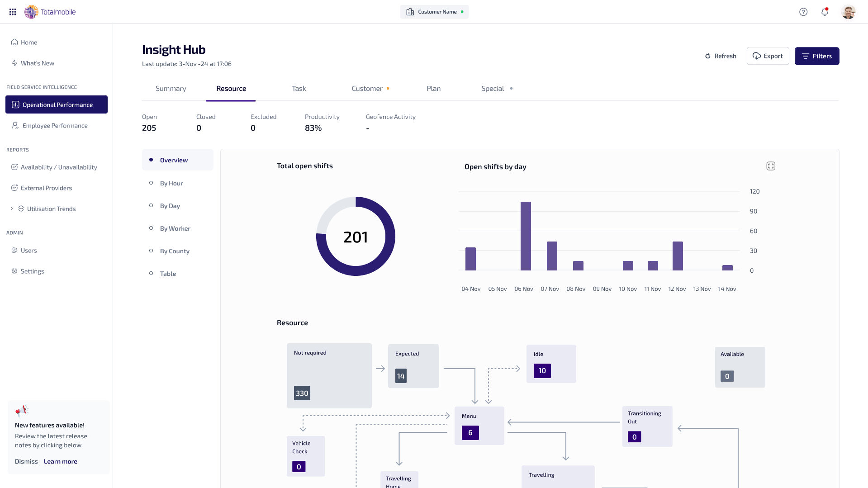Expand the Utilisation Trends chevron
The height and width of the screenshot is (488, 868).
[x=12, y=209]
